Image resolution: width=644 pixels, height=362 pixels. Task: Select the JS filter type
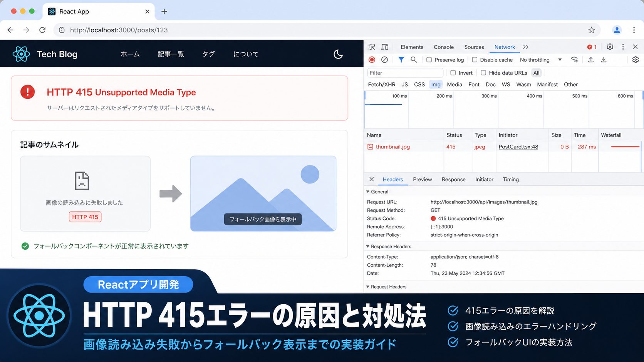pos(404,84)
